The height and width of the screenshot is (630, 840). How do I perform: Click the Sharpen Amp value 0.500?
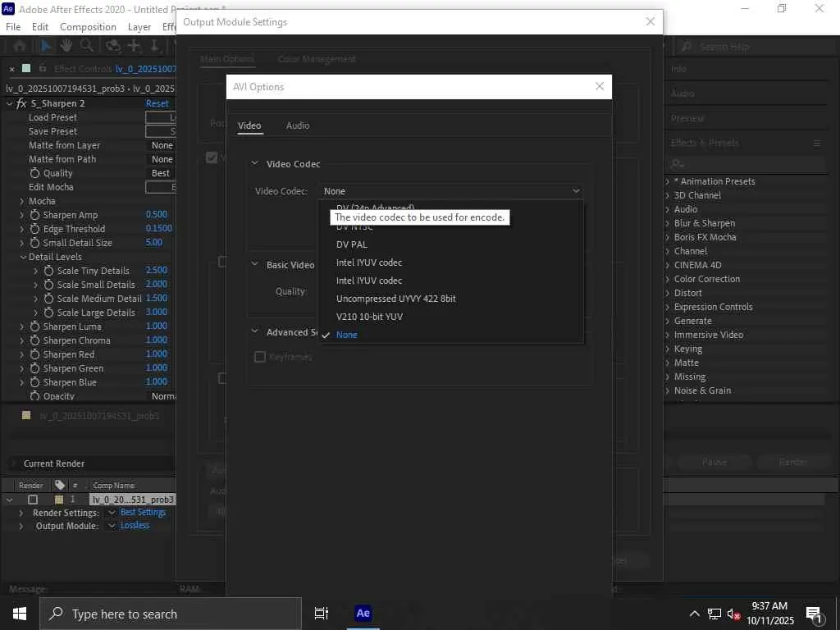[157, 214]
